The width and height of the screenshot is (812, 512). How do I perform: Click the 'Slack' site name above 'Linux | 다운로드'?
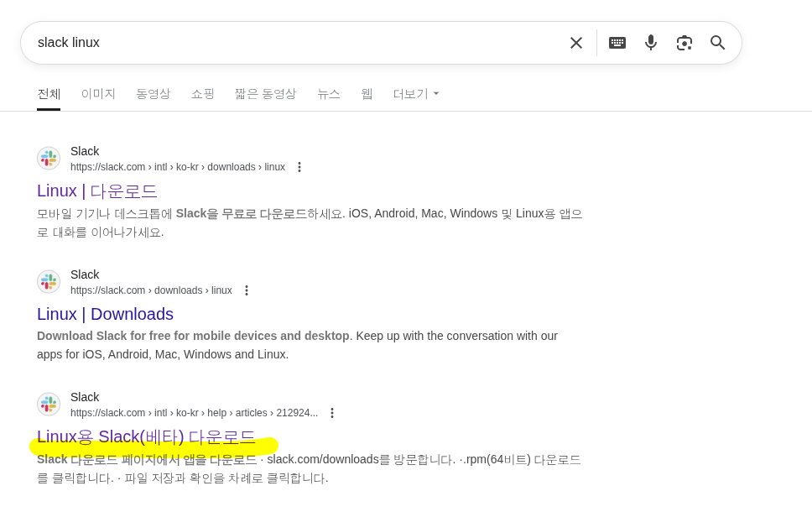pyautogui.click(x=85, y=151)
